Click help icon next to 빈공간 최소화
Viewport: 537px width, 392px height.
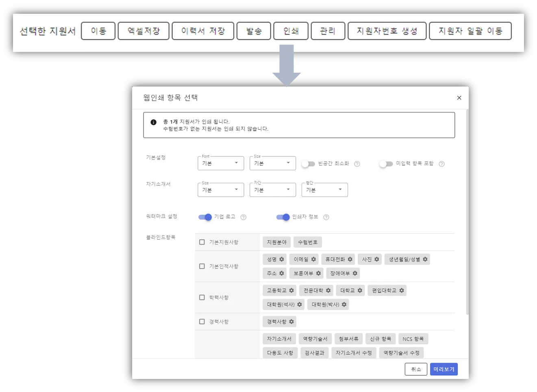[357, 164]
